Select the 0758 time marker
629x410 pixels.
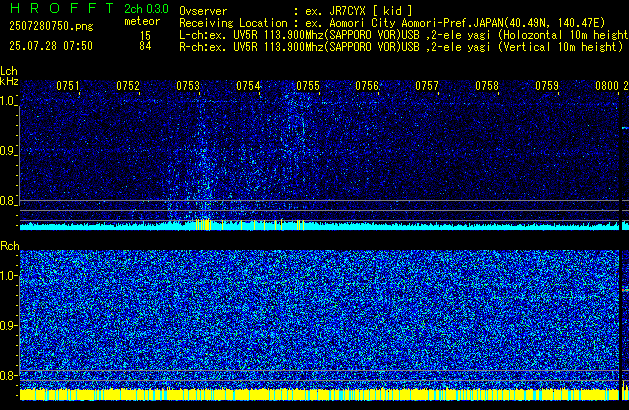[x=487, y=86]
